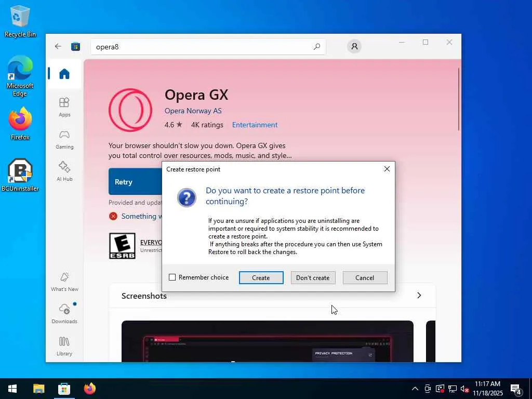Screen dimensions: 532x399
Task: Go to Apps section in Store sidebar
Action: (x=64, y=107)
